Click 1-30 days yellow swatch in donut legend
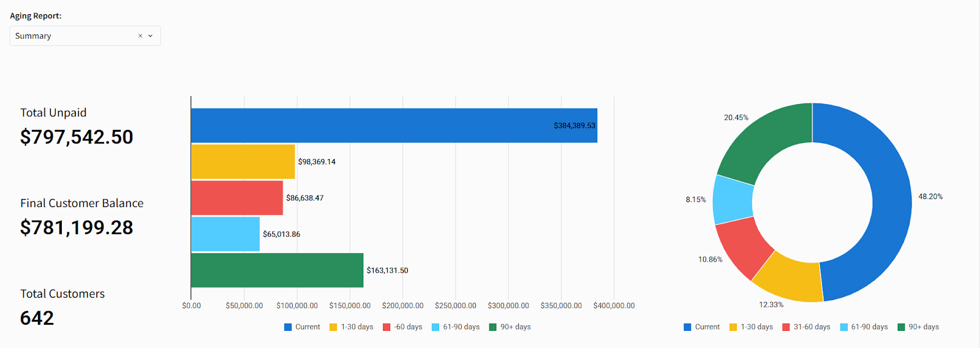 [733, 327]
